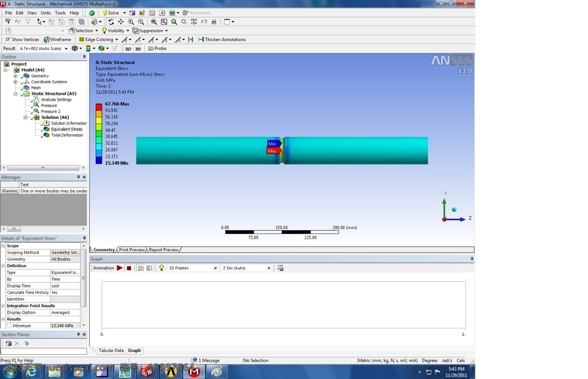This screenshot has height=379, width=588.
Task: Open the Selection toolbar menu
Action: [83, 31]
